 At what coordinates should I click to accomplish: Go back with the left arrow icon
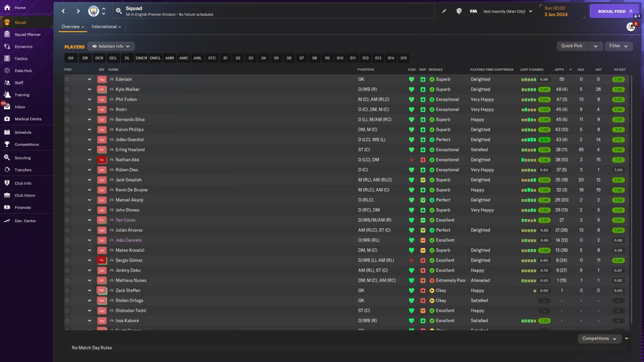63,11
